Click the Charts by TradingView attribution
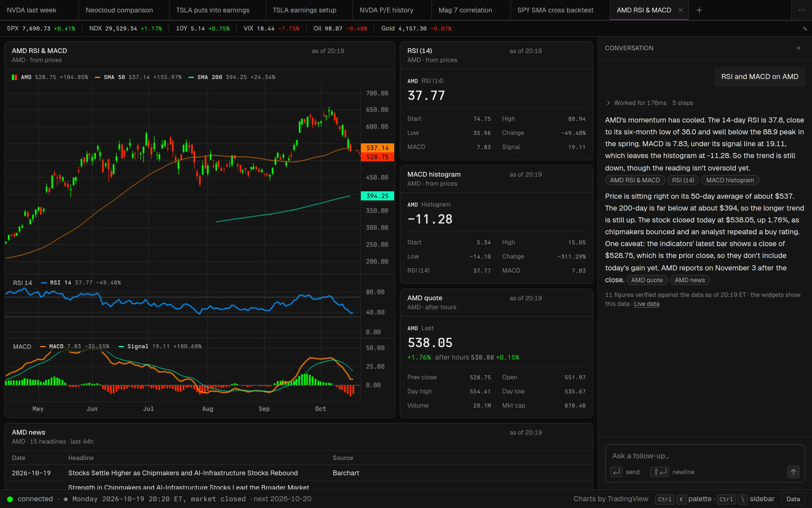 611,499
